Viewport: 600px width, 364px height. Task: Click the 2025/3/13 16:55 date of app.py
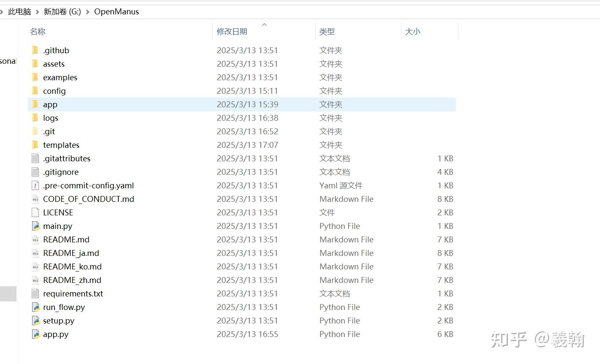(248, 334)
